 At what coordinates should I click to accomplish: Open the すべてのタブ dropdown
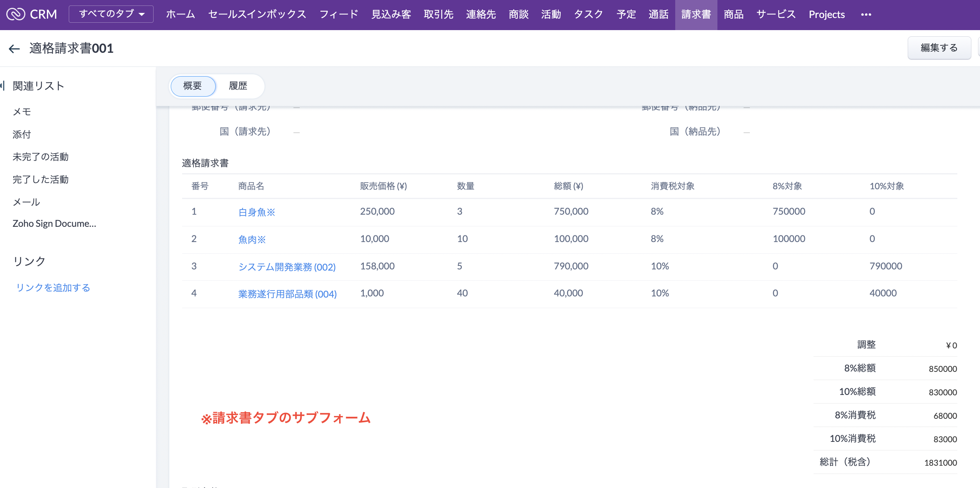(111, 14)
